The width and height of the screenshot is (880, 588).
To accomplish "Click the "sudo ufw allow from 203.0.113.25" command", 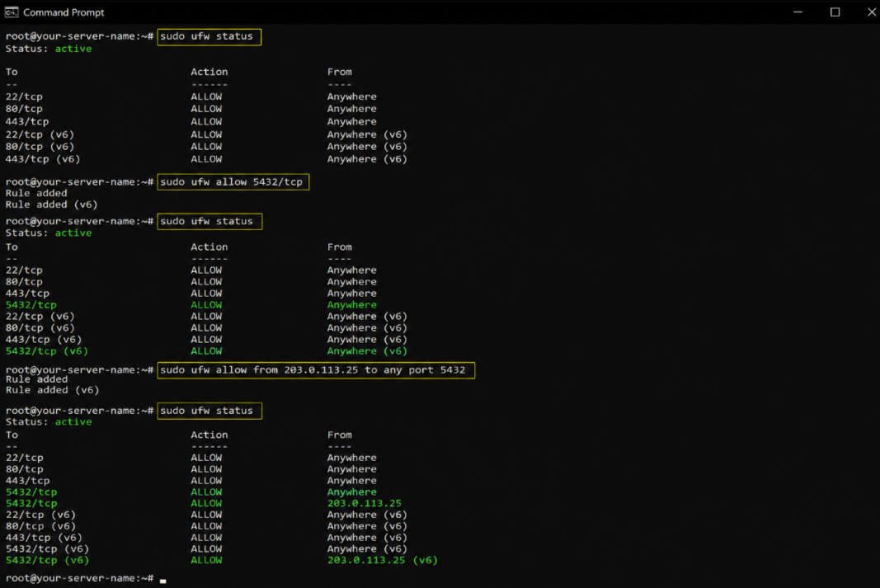I will pyautogui.click(x=315, y=369).
